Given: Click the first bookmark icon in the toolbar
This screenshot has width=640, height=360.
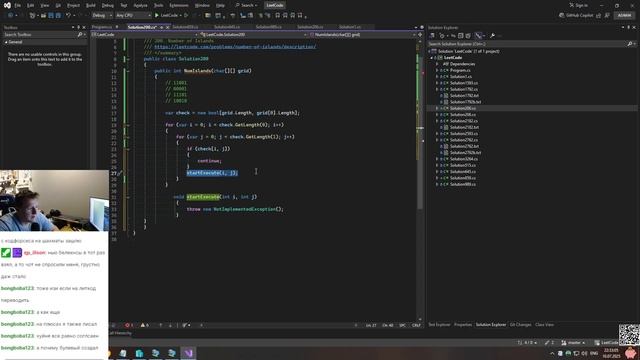Looking at the screenshot, I should tap(278, 16).
